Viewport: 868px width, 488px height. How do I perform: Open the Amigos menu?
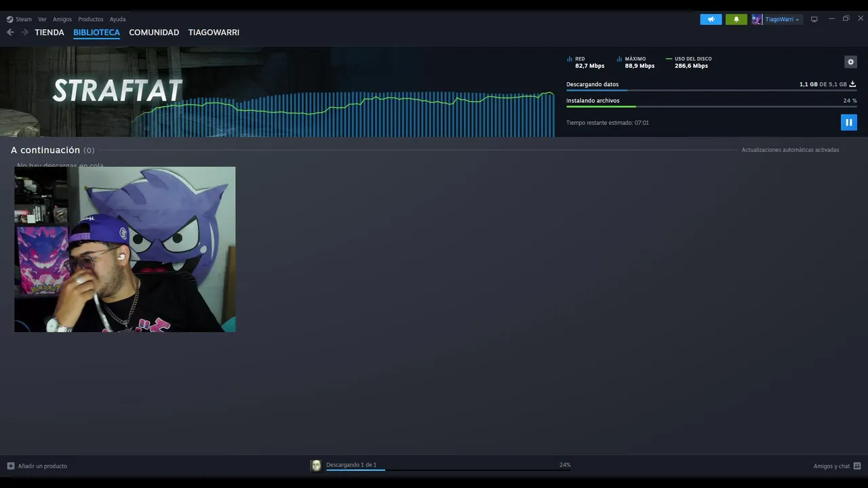62,20
